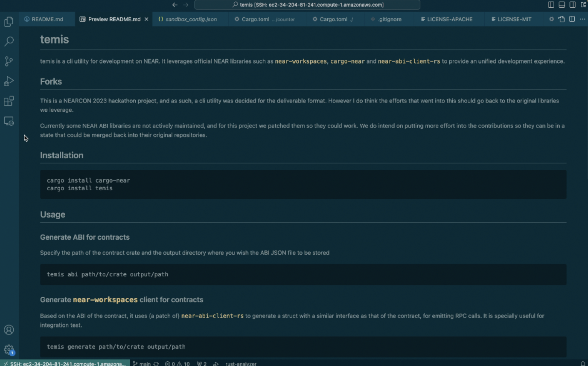This screenshot has width=588, height=366.
Task: Click the temis generate path/to/crate code block
Action: (x=303, y=347)
